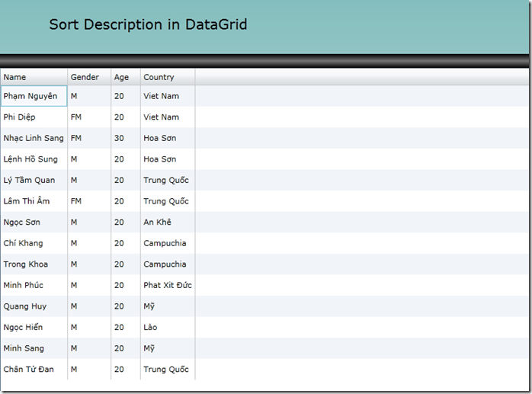Select the Trong Khoa row
Image resolution: width=532 pixels, height=394 pixels.
(34, 264)
